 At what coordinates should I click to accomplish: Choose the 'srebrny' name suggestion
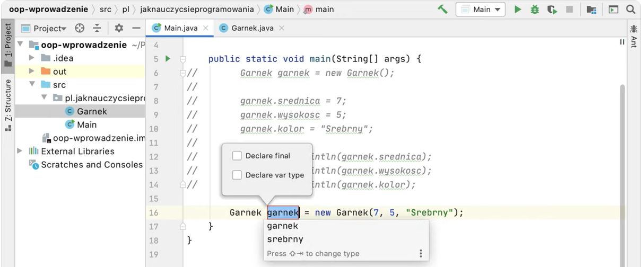pyautogui.click(x=285, y=239)
